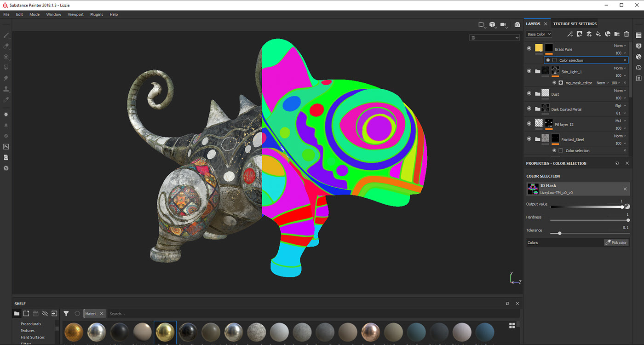Toggle visibility of the Dust folder
644x345 pixels.
(x=529, y=93)
